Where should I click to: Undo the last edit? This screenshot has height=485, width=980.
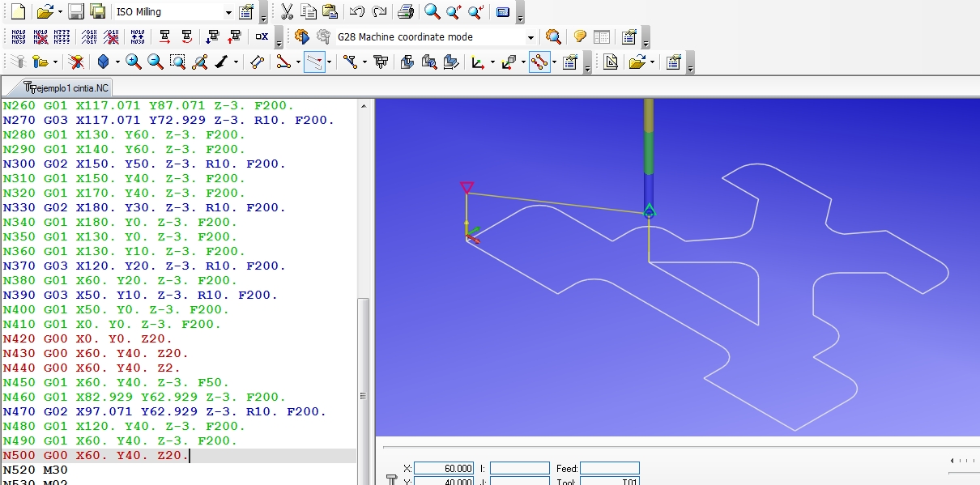pyautogui.click(x=357, y=12)
